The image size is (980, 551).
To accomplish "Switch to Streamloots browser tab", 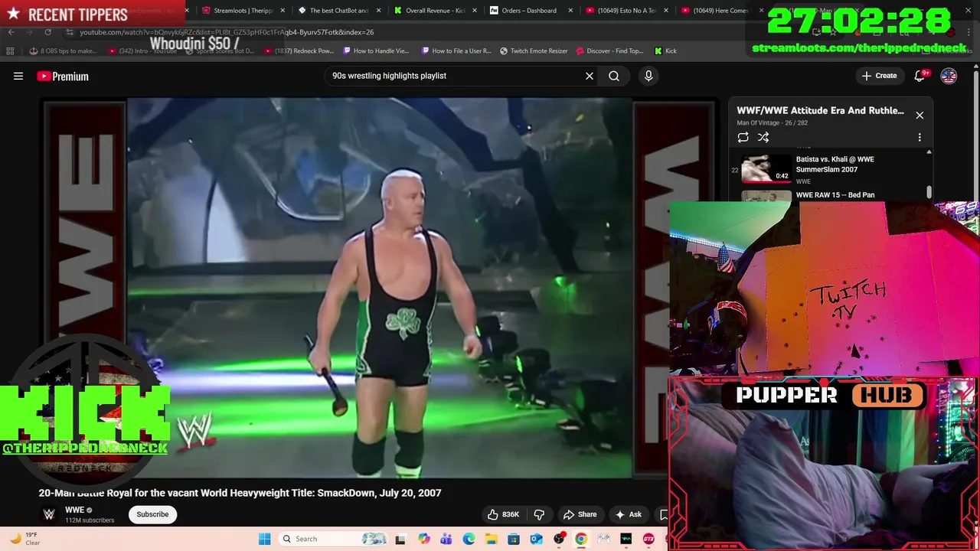I will point(243,11).
